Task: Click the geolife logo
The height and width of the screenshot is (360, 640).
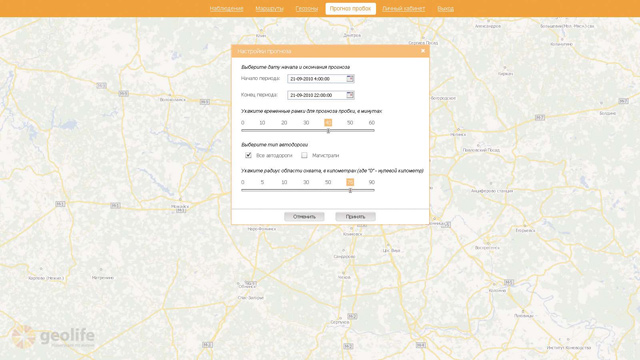Action: (53, 338)
